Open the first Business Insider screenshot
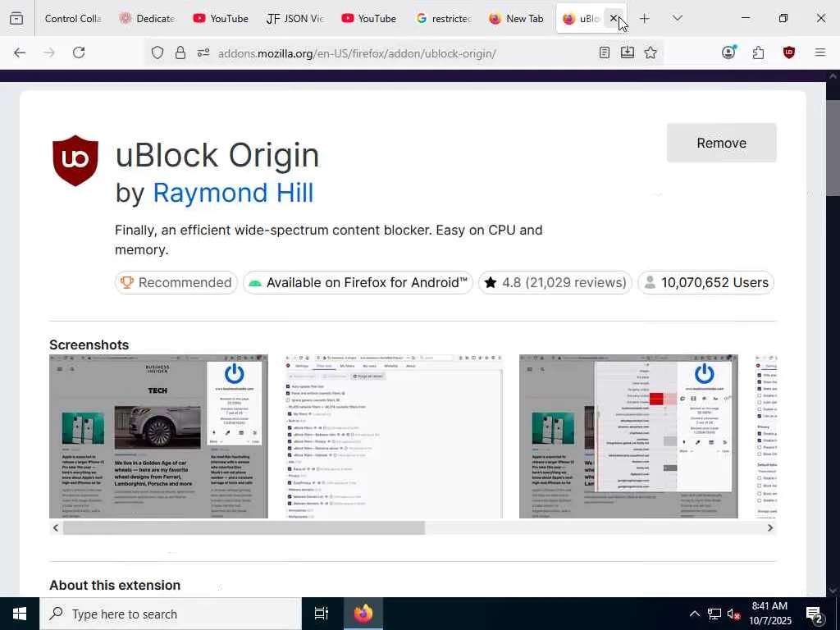The image size is (840, 630). [x=158, y=436]
